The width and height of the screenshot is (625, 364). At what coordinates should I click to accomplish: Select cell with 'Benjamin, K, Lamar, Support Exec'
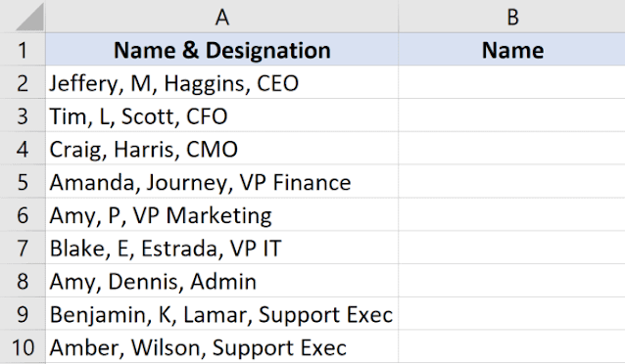tap(222, 314)
